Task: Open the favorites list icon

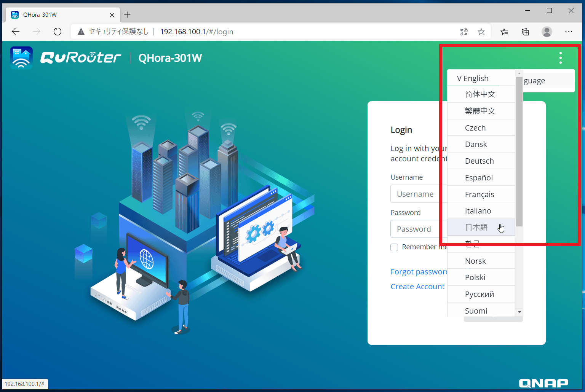Action: [x=504, y=32]
